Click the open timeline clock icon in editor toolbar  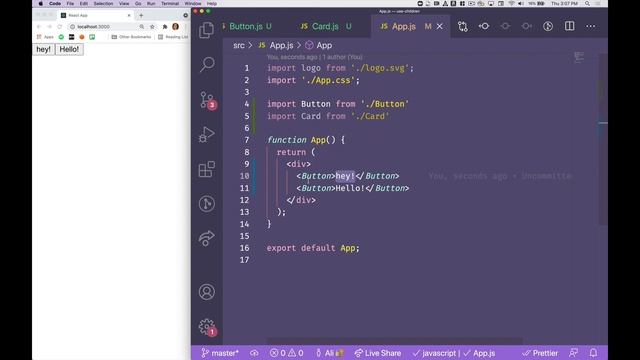tap(548, 26)
